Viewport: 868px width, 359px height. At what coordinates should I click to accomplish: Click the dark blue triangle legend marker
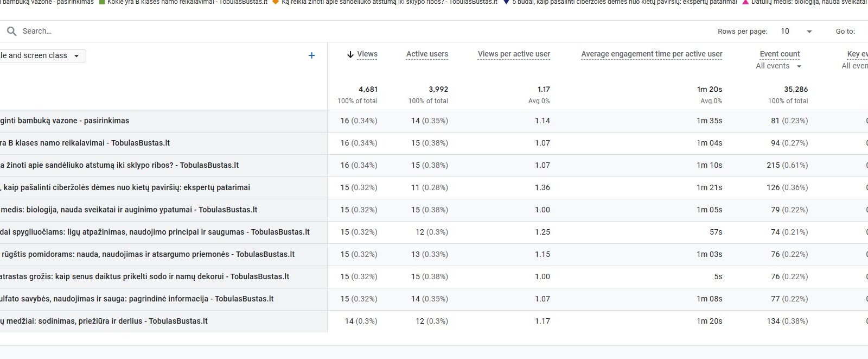[506, 2]
